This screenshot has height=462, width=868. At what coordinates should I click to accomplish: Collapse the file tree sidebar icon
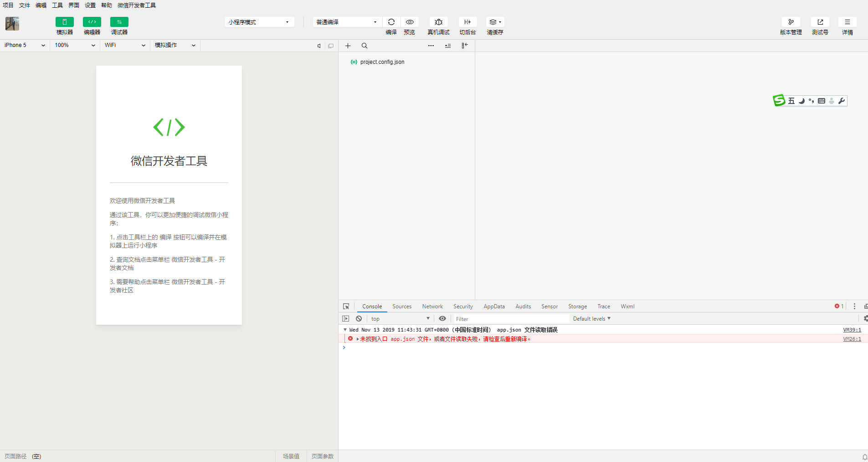(x=465, y=46)
